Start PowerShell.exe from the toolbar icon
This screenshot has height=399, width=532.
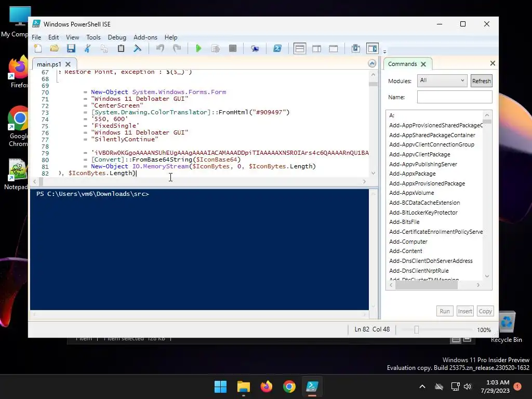[277, 48]
